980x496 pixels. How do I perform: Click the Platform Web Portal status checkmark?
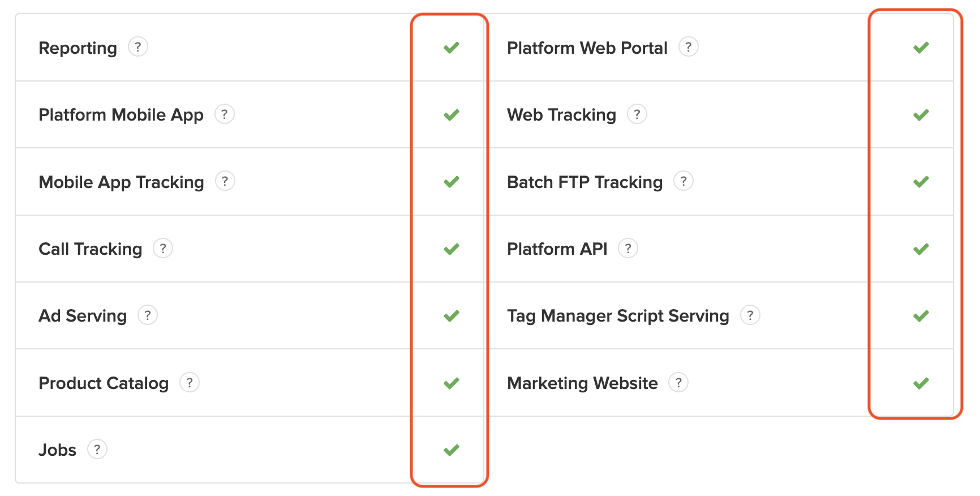click(921, 48)
